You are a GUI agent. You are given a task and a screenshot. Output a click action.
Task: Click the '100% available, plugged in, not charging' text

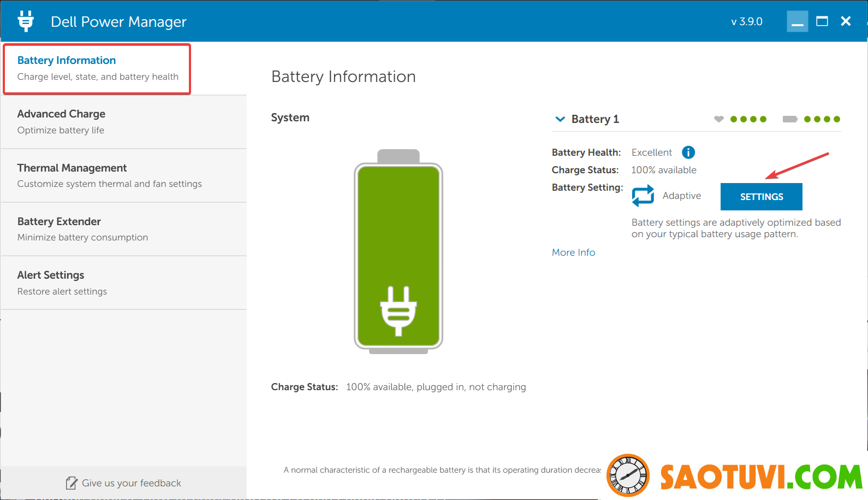tap(436, 387)
